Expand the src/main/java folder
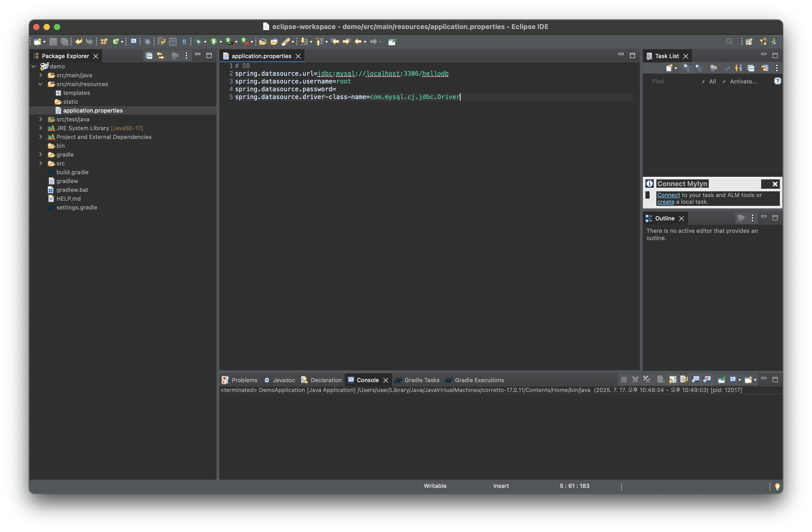This screenshot has width=812, height=532. pos(40,75)
